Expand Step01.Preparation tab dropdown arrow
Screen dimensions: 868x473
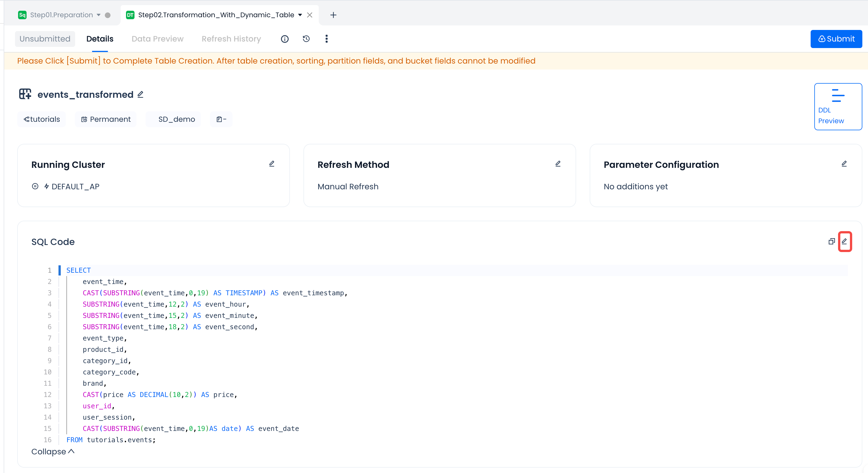click(x=99, y=15)
